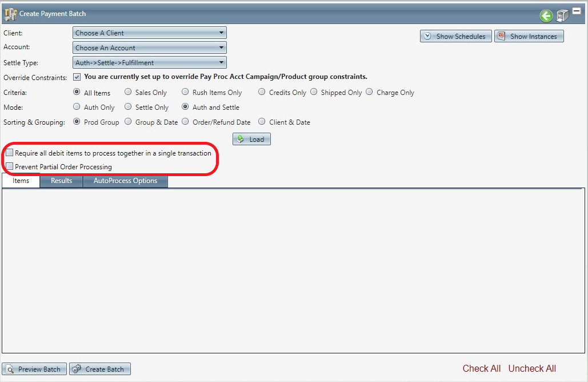This screenshot has height=382, width=588.
Task: Choose Auth Only mode
Action: (77, 107)
